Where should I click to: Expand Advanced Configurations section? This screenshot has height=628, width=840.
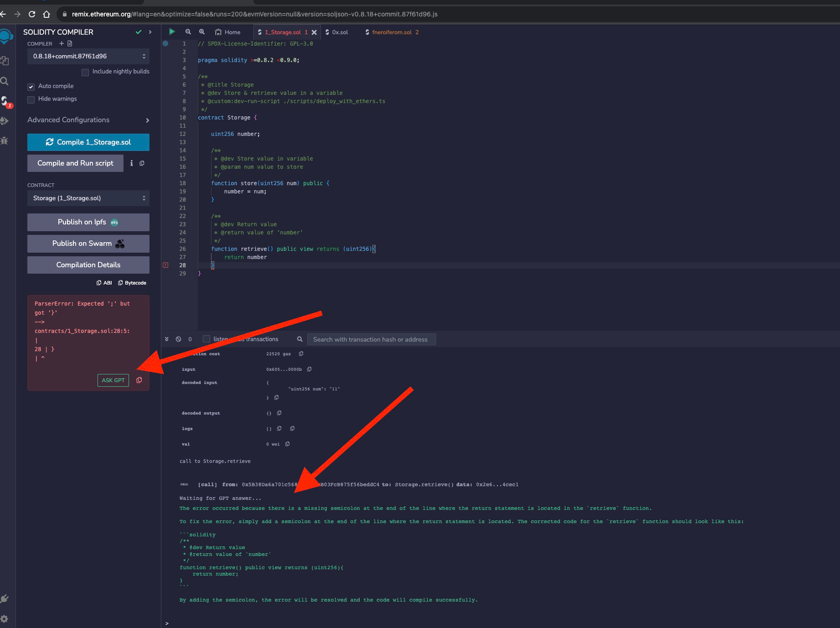[x=88, y=120]
